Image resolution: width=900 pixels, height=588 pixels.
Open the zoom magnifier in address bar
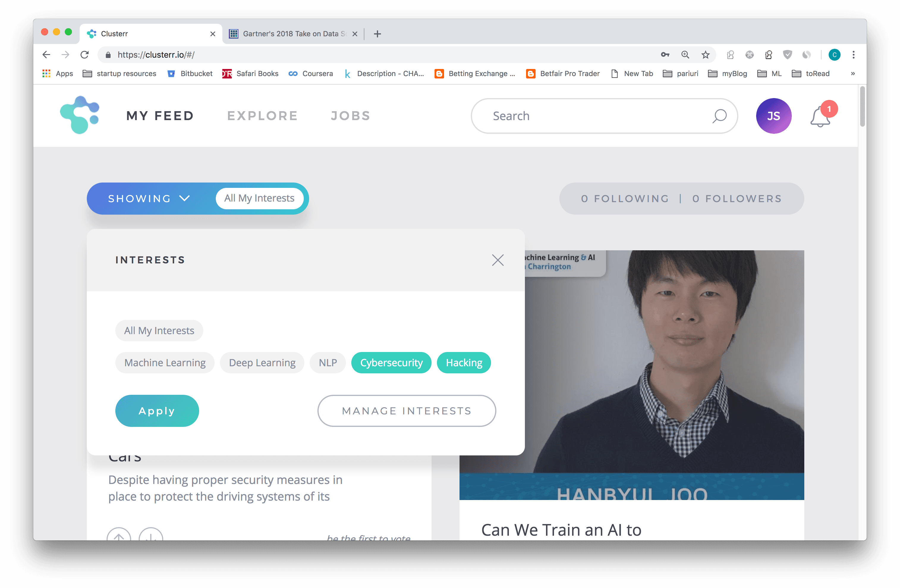click(x=685, y=55)
